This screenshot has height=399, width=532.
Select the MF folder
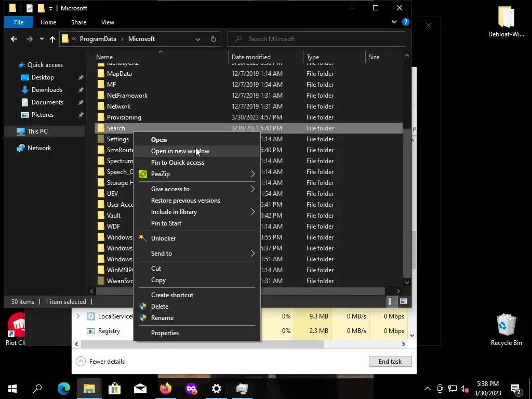[x=111, y=85]
